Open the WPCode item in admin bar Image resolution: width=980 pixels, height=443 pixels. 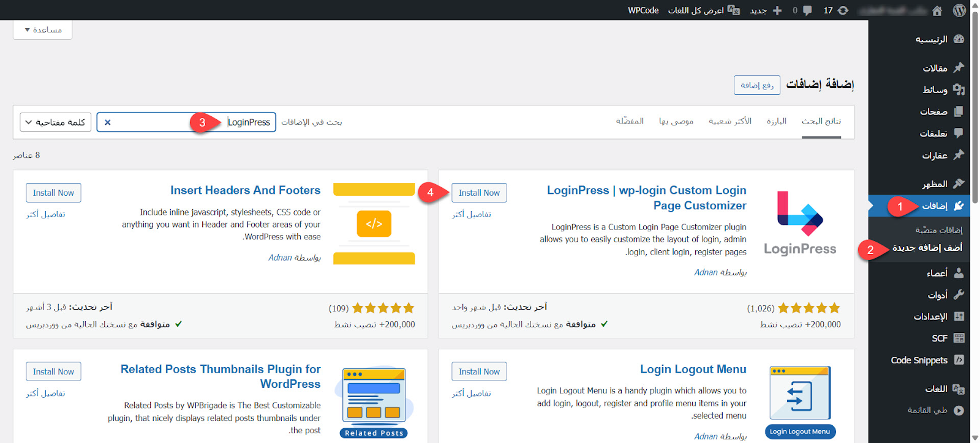[x=643, y=10]
